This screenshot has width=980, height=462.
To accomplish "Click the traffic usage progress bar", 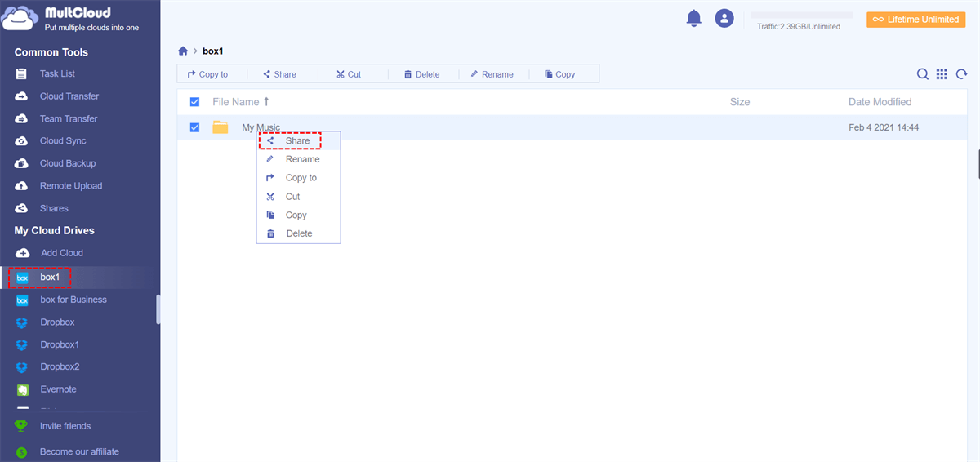I will (802, 15).
